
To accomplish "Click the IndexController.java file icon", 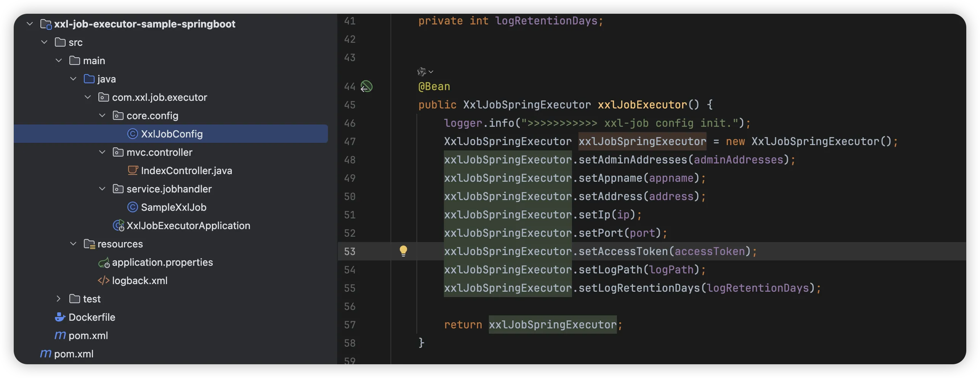I will click(132, 171).
